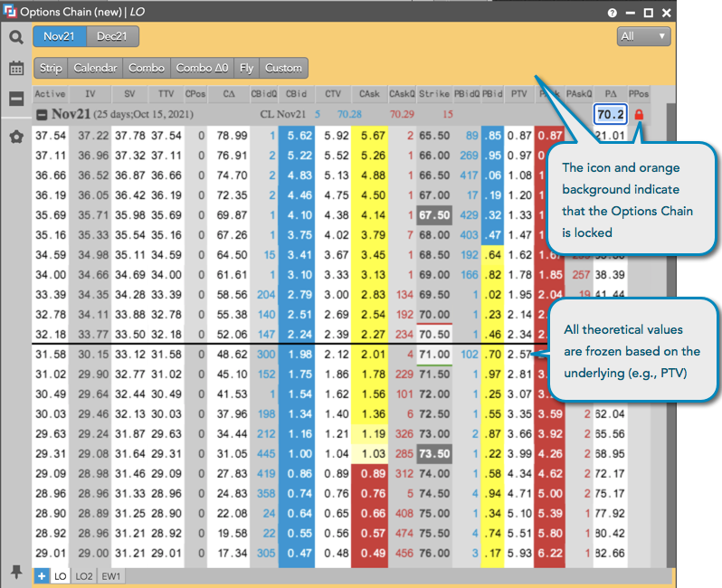722x588 pixels.
Task: Click the Custom strategy button
Action: pyautogui.click(x=284, y=68)
